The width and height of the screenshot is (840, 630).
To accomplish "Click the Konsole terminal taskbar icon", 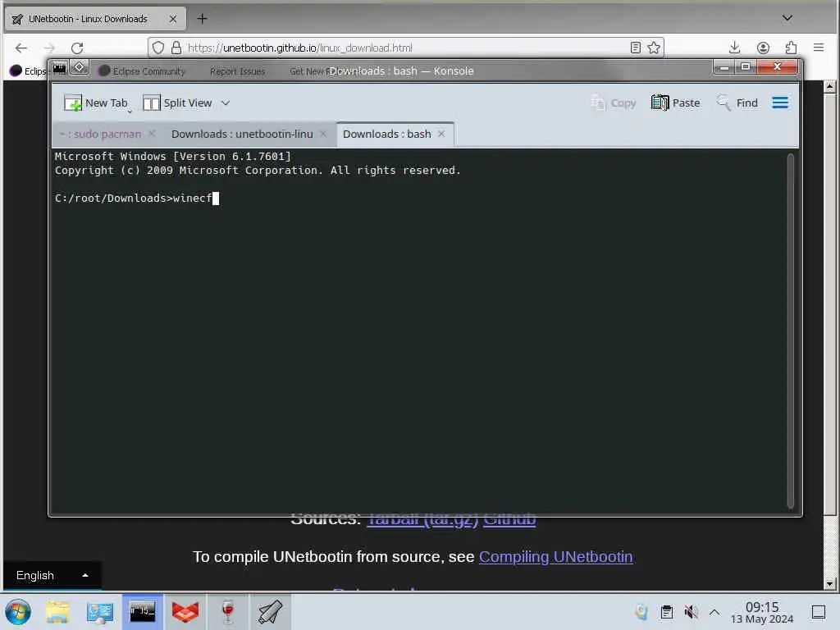I will point(143,612).
